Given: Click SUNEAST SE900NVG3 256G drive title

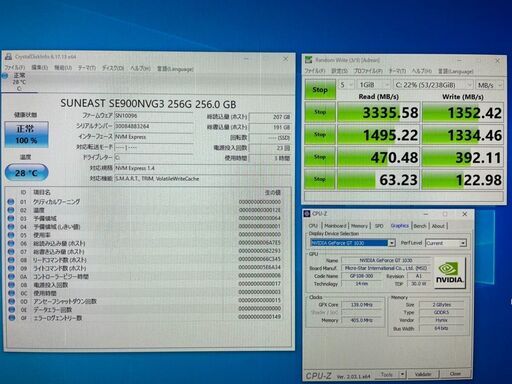Looking at the screenshot, I should tap(148, 104).
